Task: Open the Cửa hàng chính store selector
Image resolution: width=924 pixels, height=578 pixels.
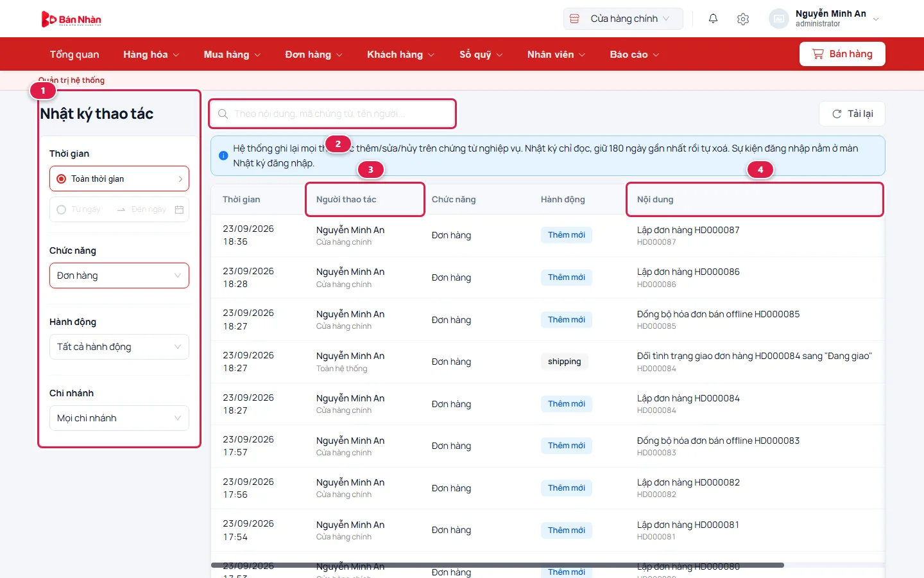Action: [x=623, y=19]
